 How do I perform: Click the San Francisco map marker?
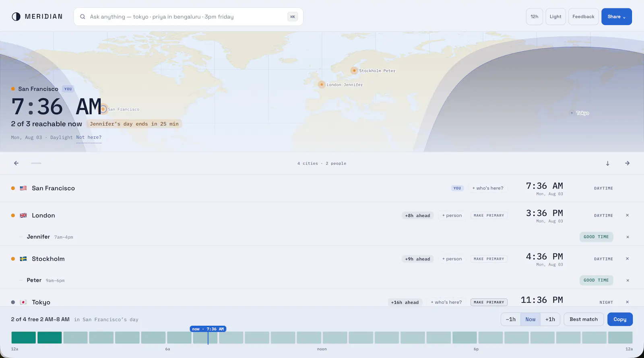[x=103, y=109]
